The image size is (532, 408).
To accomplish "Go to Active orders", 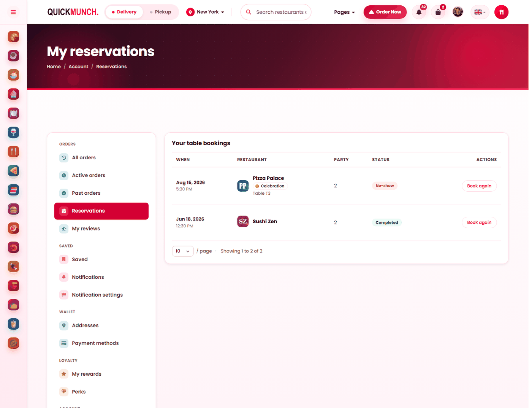I will (x=101, y=176).
